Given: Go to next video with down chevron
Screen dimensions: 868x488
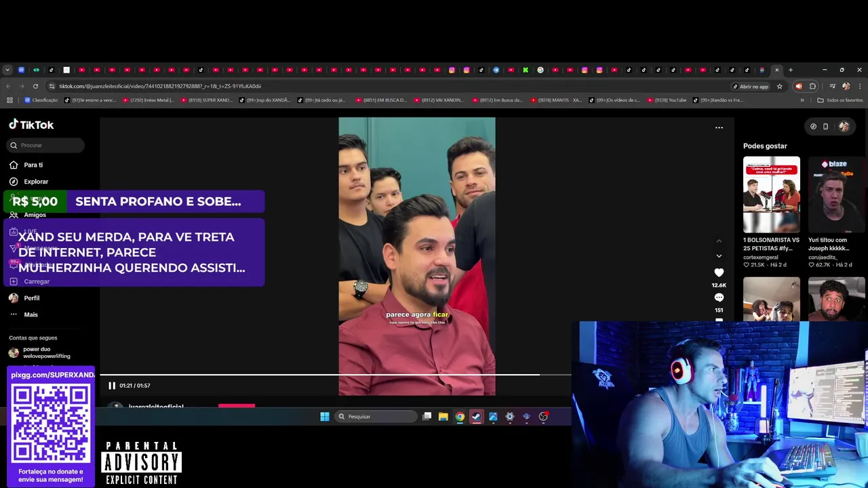Looking at the screenshot, I should pos(719,256).
